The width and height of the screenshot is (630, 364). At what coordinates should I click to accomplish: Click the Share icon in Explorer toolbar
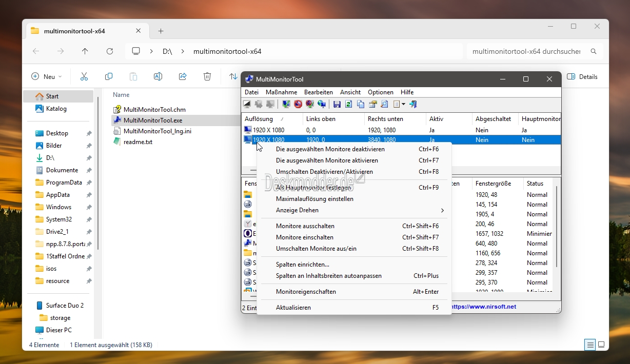[183, 76]
